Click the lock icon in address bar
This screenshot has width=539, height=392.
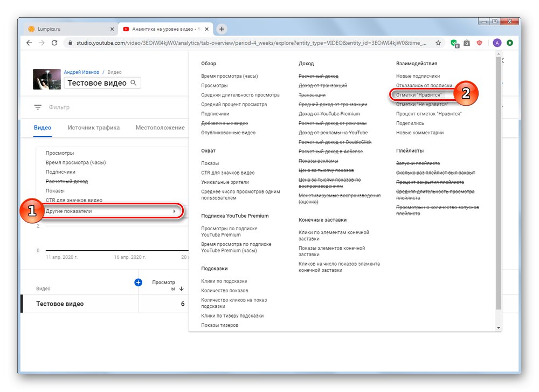pyautogui.click(x=70, y=43)
